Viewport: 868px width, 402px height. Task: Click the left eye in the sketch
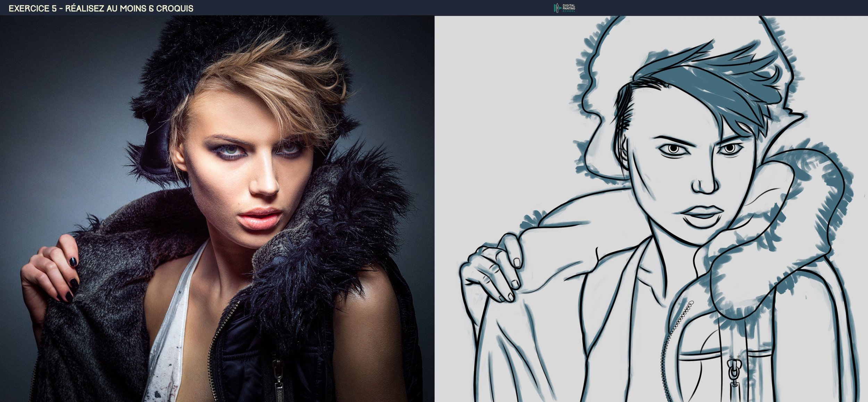pos(674,149)
